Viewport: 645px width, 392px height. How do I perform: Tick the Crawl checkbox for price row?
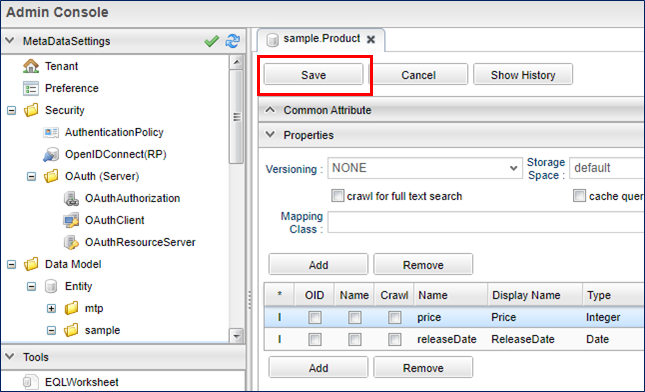tap(394, 318)
